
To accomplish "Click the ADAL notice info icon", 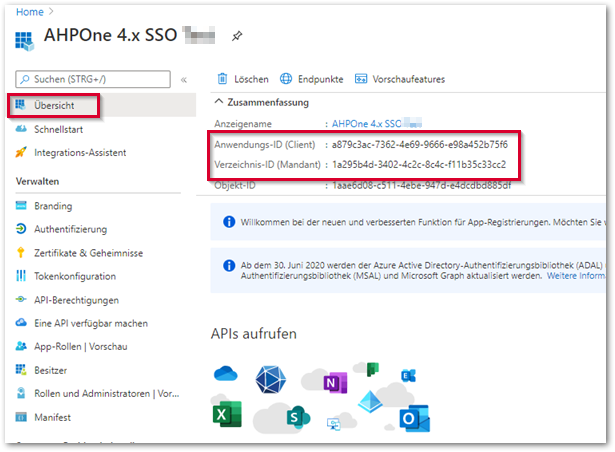I will click(229, 266).
